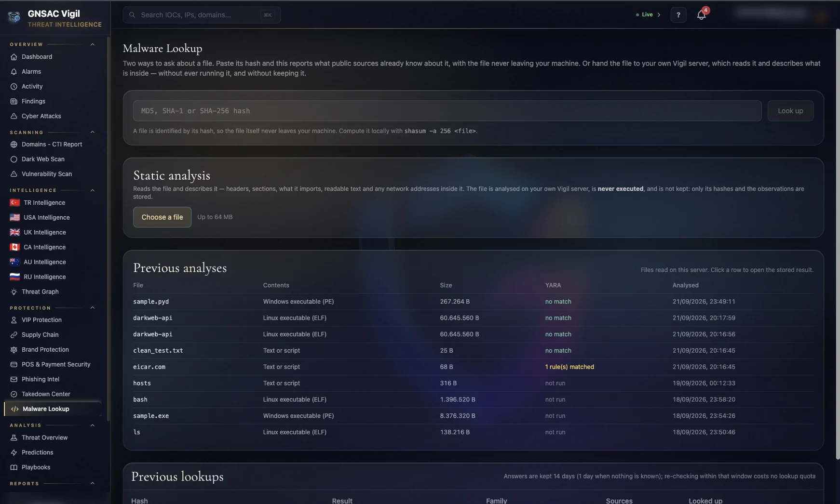Click the Choose a file button
Image resolution: width=840 pixels, height=504 pixels.
point(162,217)
